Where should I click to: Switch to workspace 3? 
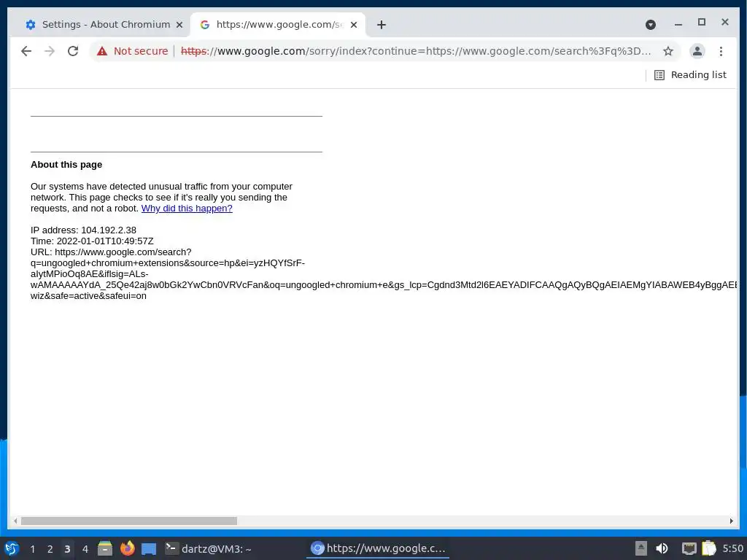click(x=67, y=549)
